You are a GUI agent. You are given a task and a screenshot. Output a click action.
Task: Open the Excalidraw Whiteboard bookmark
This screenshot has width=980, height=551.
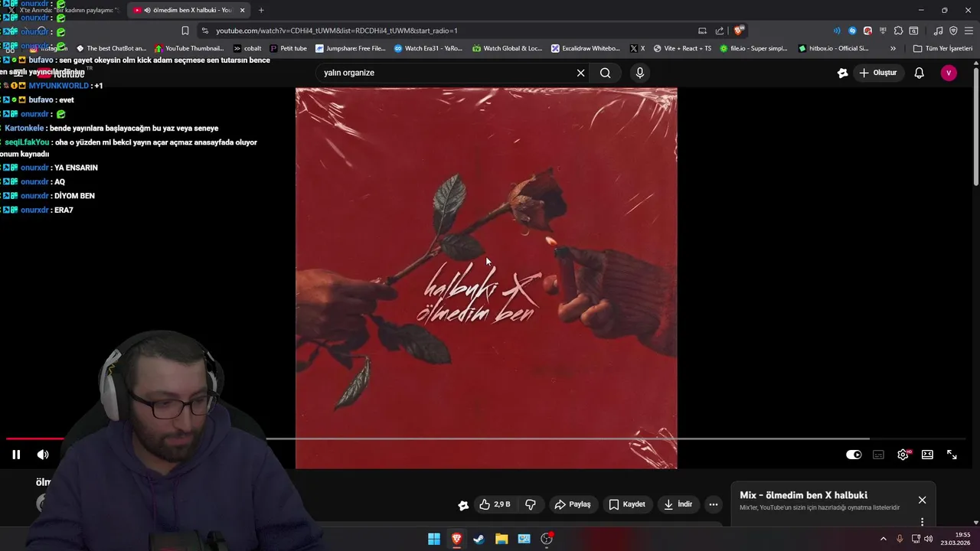(586, 48)
